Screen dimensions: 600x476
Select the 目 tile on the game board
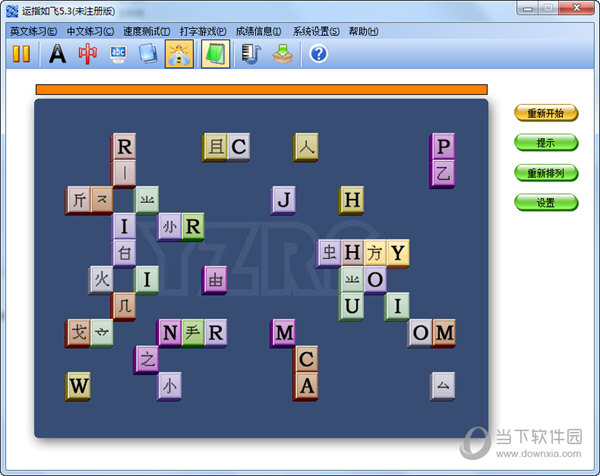coord(215,147)
